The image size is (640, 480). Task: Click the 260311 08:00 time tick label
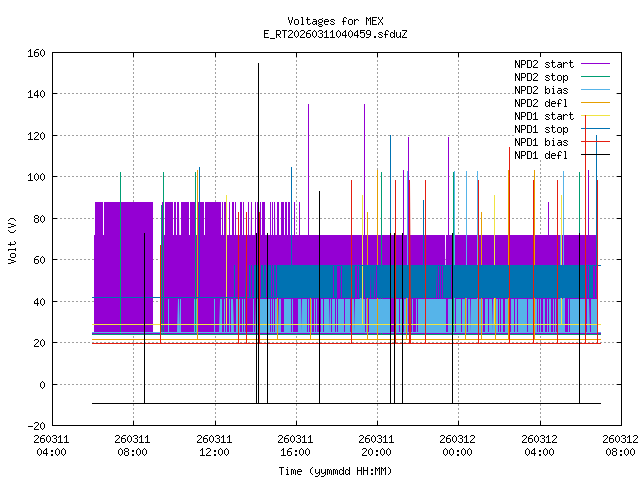coord(132,445)
